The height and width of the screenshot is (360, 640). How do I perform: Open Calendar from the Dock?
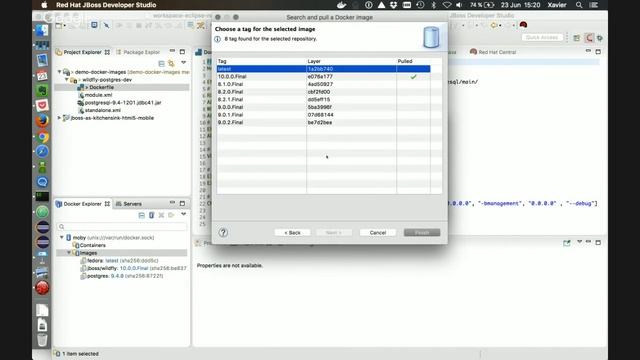(42, 75)
